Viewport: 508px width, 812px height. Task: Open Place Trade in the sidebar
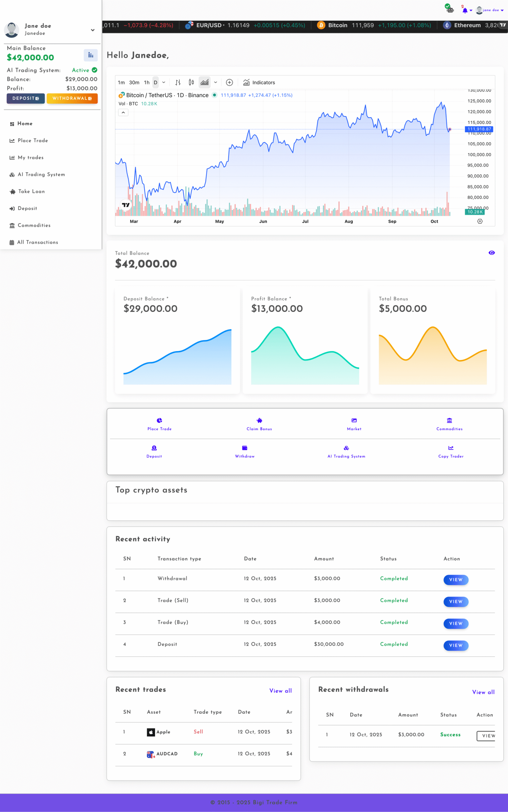click(x=33, y=140)
